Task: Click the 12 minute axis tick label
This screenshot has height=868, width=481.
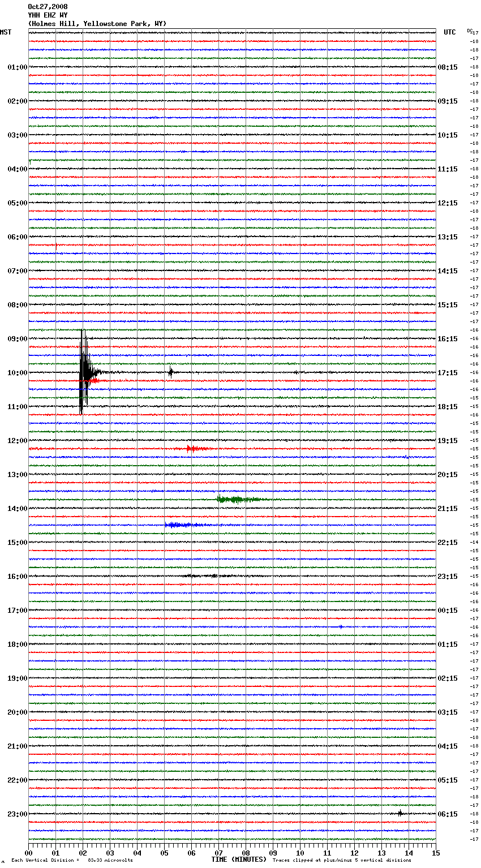Action: 354,853
